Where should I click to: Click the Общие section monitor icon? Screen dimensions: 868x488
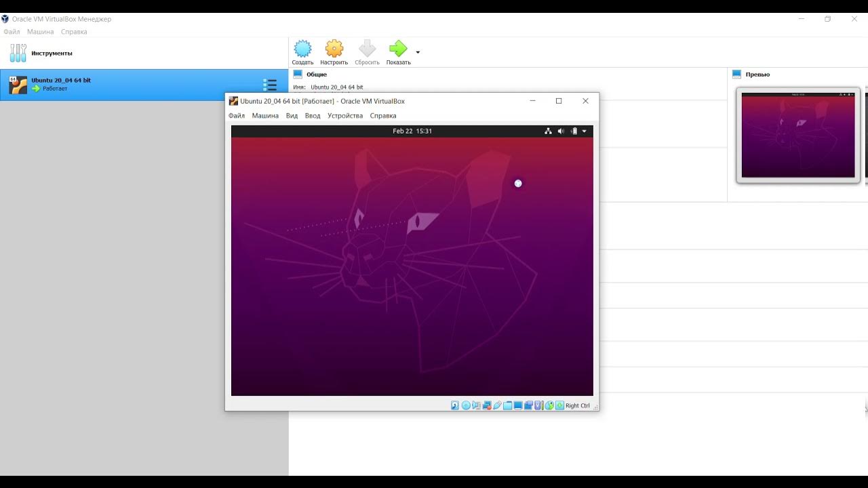pyautogui.click(x=298, y=74)
